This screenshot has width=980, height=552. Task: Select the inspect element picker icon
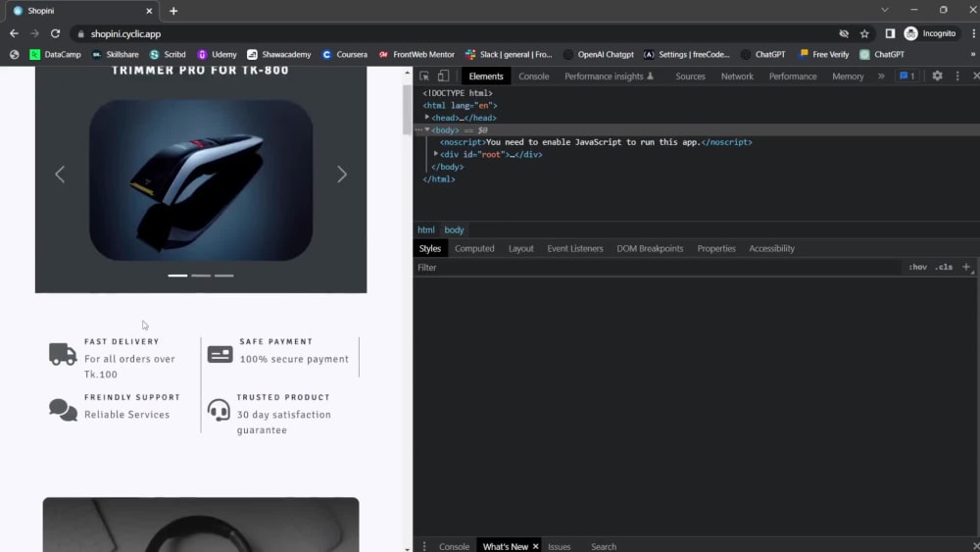point(424,76)
